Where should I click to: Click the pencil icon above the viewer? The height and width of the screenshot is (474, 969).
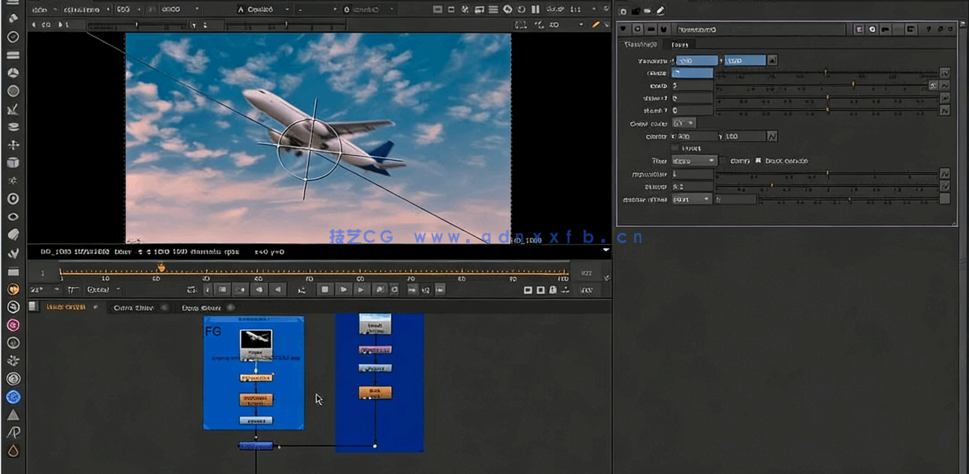click(596, 23)
